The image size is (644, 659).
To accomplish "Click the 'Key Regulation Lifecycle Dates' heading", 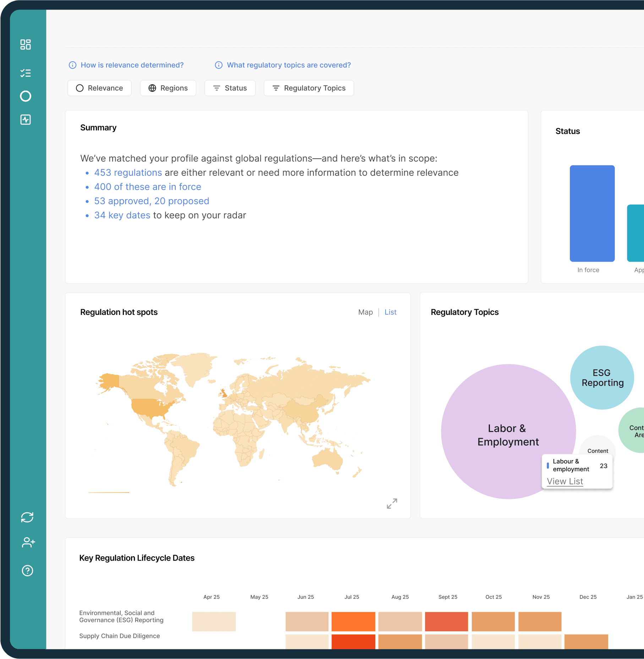I will 137,558.
